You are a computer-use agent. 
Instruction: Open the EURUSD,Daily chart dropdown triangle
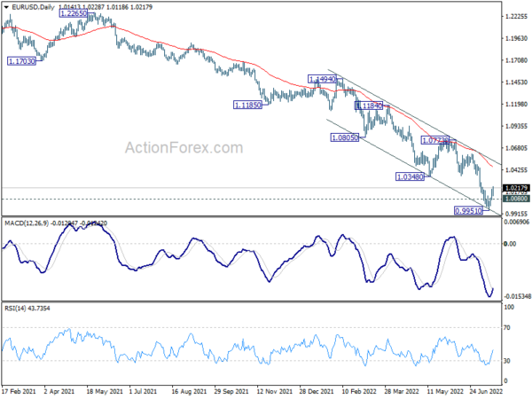coord(6,7)
